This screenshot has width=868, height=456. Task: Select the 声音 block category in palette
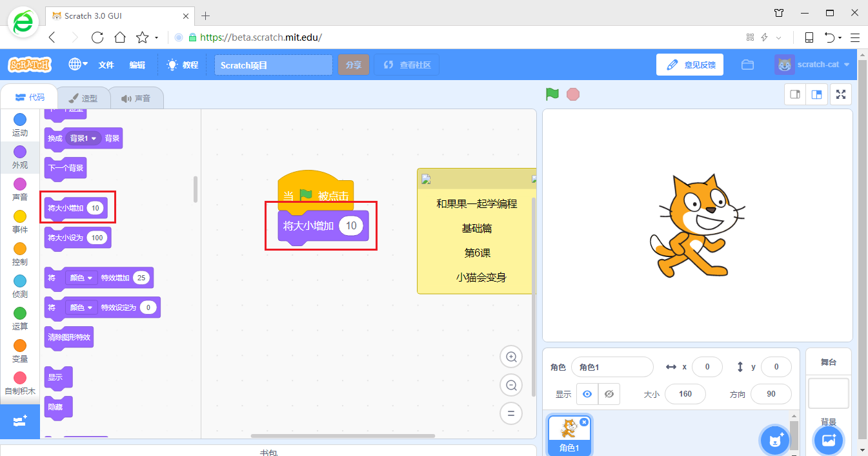tap(20, 190)
